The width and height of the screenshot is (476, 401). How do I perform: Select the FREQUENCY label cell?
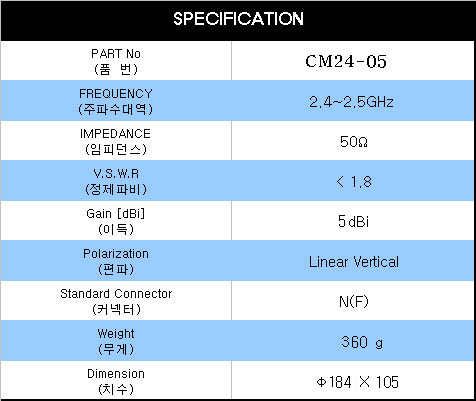(116, 101)
